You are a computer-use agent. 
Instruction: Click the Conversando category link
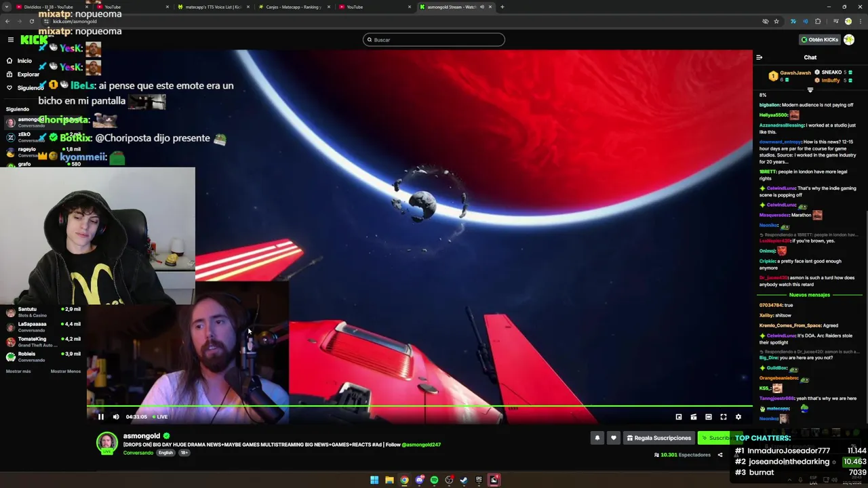click(x=138, y=453)
